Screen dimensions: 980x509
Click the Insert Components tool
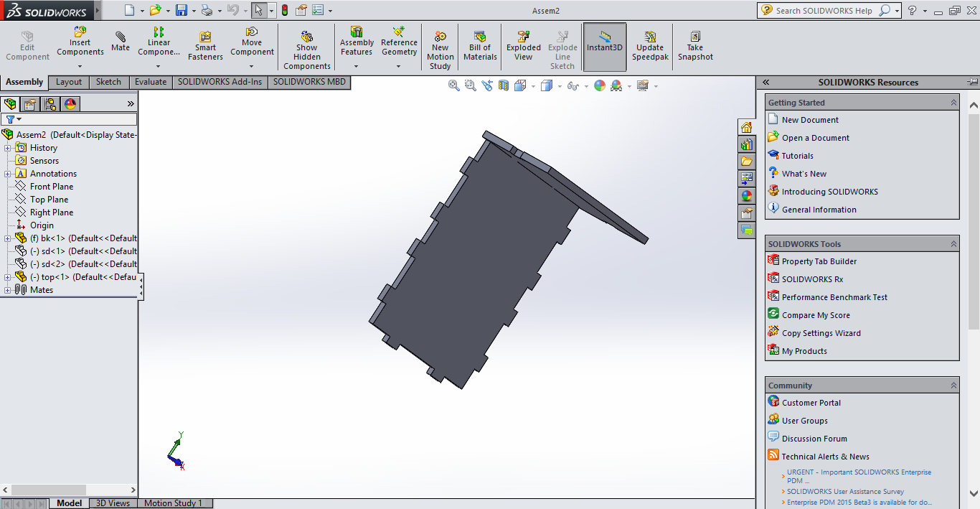pyautogui.click(x=80, y=42)
